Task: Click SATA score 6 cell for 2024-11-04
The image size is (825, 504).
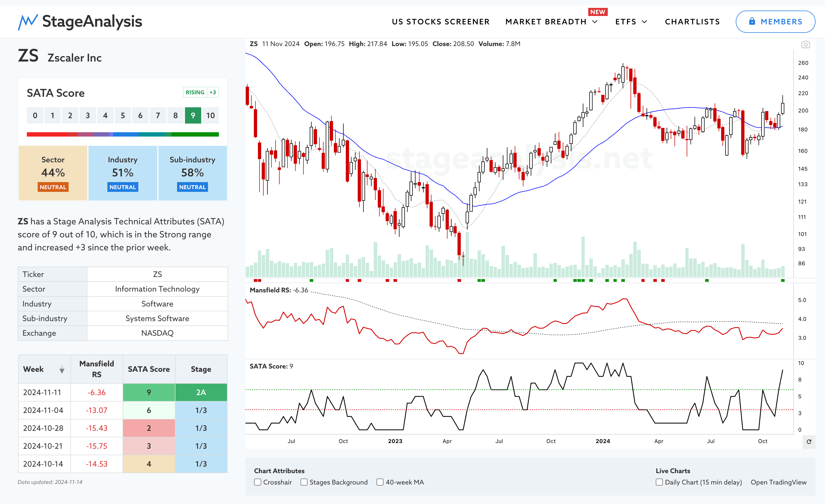Action: click(149, 410)
